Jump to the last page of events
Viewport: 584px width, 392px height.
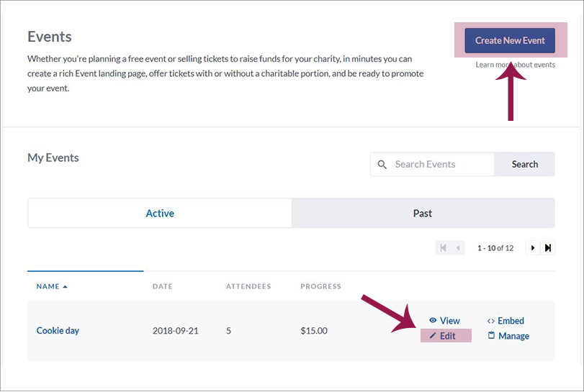pyautogui.click(x=548, y=247)
